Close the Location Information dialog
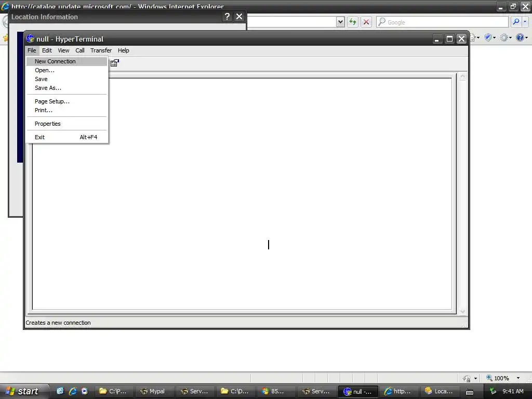The height and width of the screenshot is (399, 532). pyautogui.click(x=239, y=17)
